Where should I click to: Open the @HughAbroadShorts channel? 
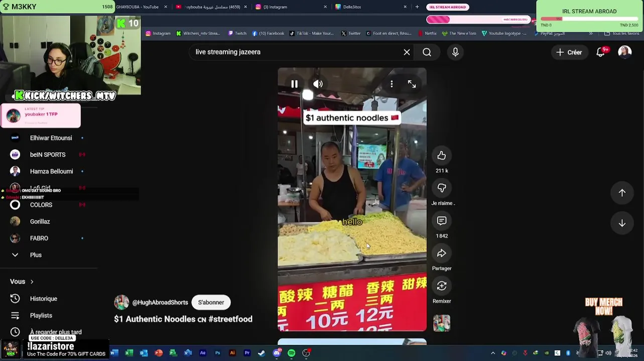(160, 302)
